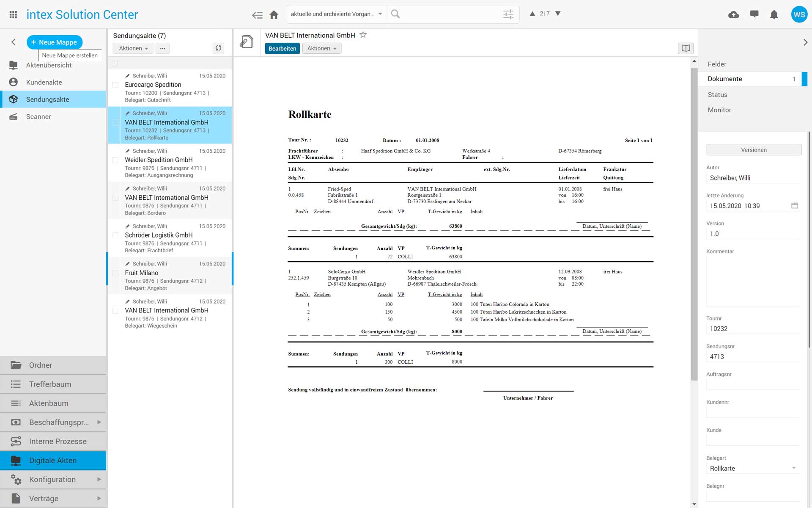Screen dimensions: 812x508
Task: Click the Versionen button
Action: tap(753, 150)
